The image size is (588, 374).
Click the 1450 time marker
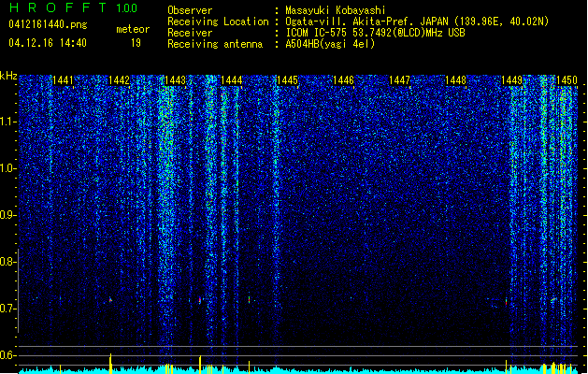pos(566,80)
